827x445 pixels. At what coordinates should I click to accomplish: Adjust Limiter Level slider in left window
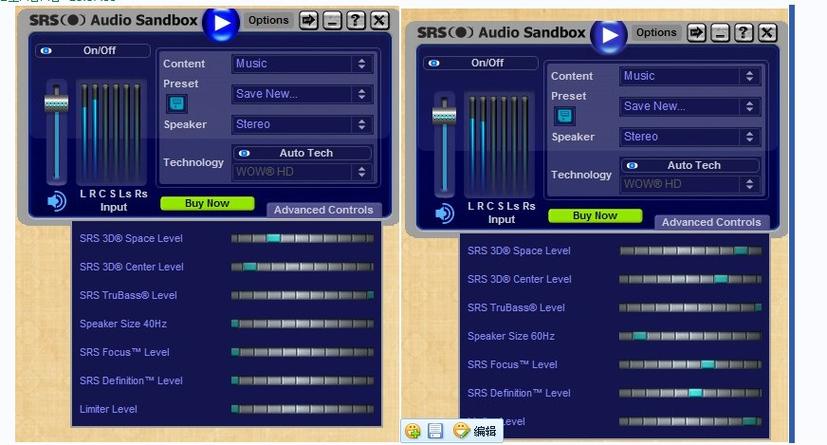pos(302,409)
